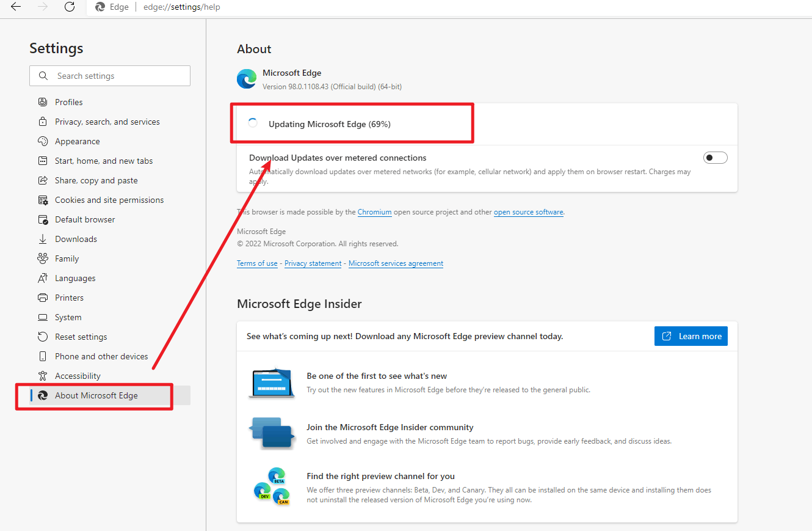Open the Privacy statement link

(x=313, y=263)
